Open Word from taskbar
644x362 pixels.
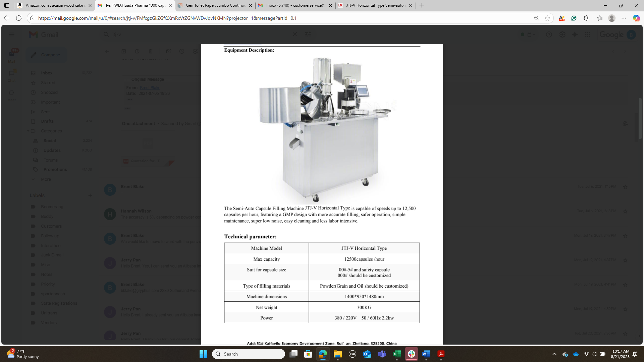(426, 354)
